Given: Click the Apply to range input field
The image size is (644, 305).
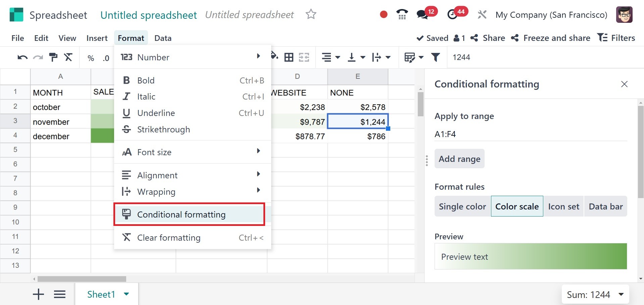Looking at the screenshot, I should pos(530,134).
